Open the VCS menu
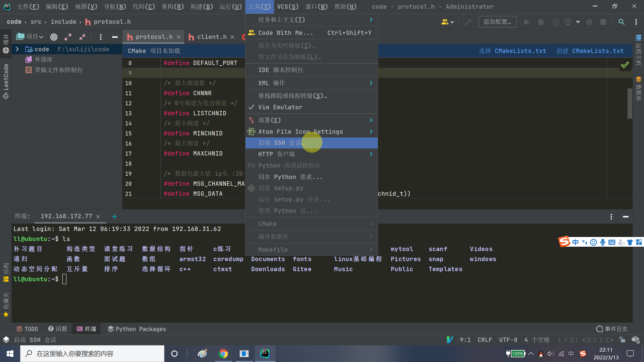The image size is (644, 362). click(x=287, y=6)
